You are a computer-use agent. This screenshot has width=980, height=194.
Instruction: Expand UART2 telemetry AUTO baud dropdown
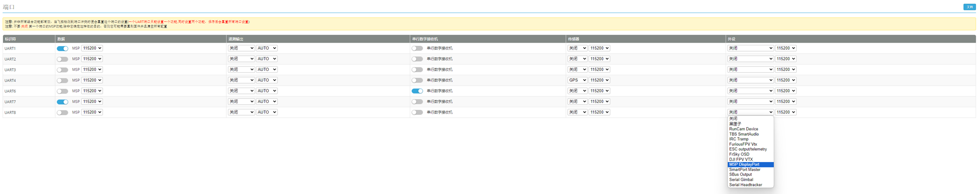click(267, 59)
